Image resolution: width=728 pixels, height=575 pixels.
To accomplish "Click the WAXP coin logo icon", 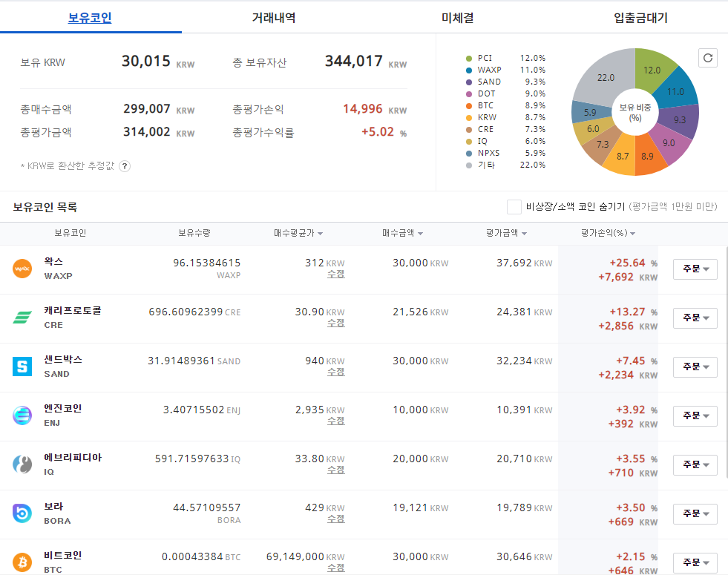I will point(22,269).
